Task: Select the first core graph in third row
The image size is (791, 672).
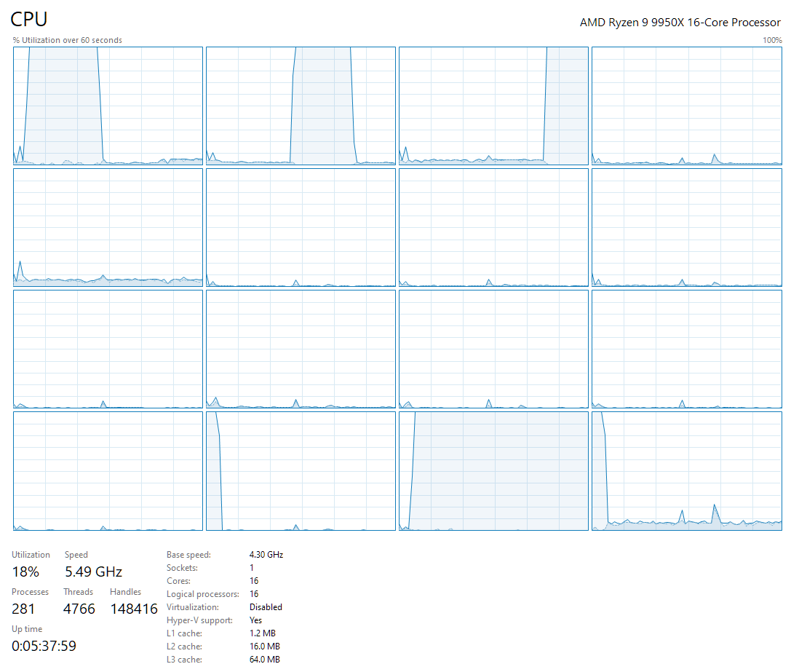Action: (x=108, y=349)
